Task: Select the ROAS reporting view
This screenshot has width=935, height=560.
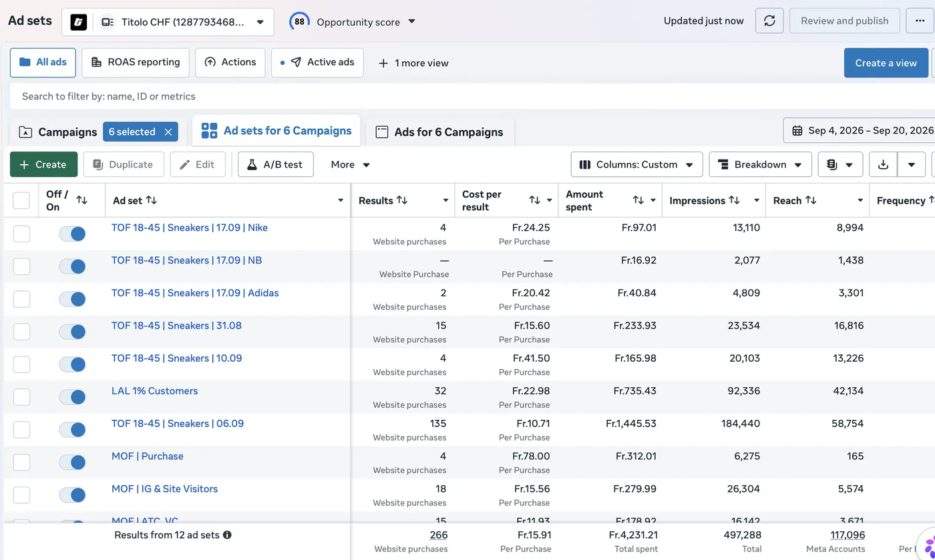Action: (136, 62)
